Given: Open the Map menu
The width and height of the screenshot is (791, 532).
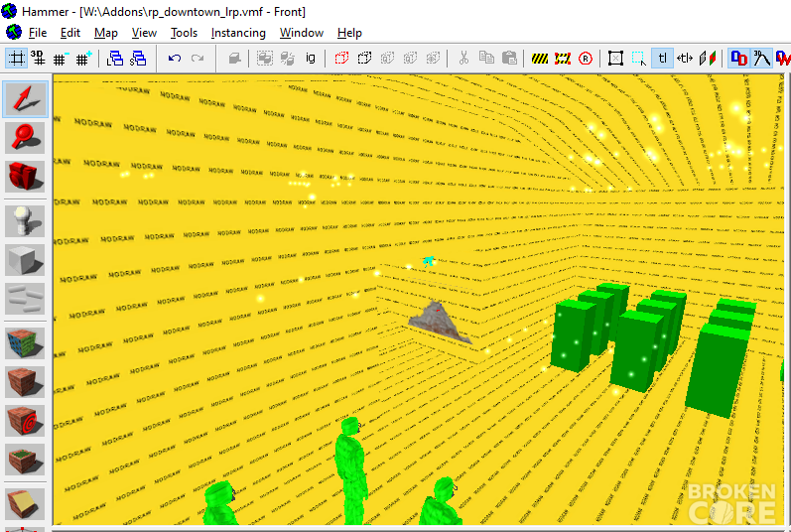Looking at the screenshot, I should [106, 33].
